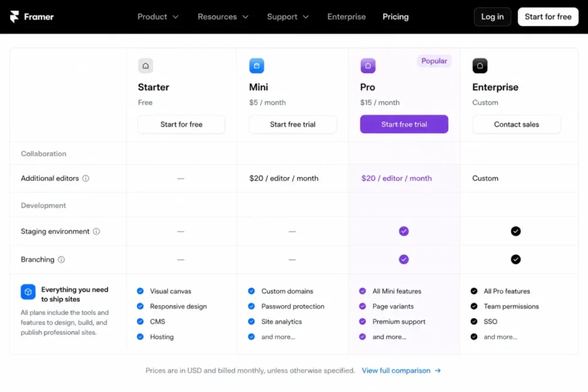The width and height of the screenshot is (588, 392).
Task: Click Pro checkmark for Staging environment
Action: (x=404, y=231)
